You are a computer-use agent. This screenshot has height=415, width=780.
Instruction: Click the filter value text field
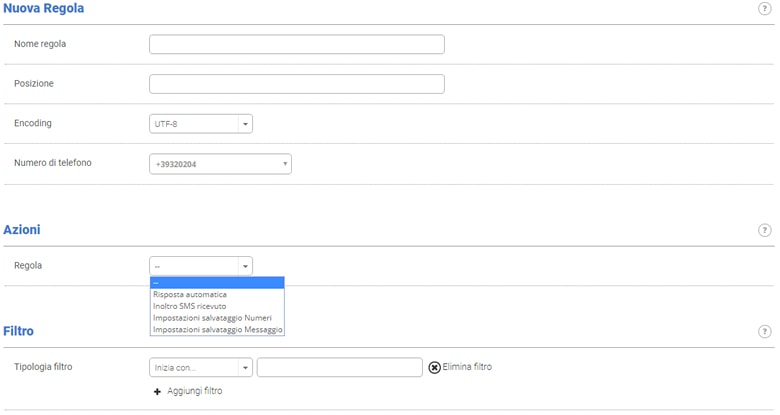340,368
